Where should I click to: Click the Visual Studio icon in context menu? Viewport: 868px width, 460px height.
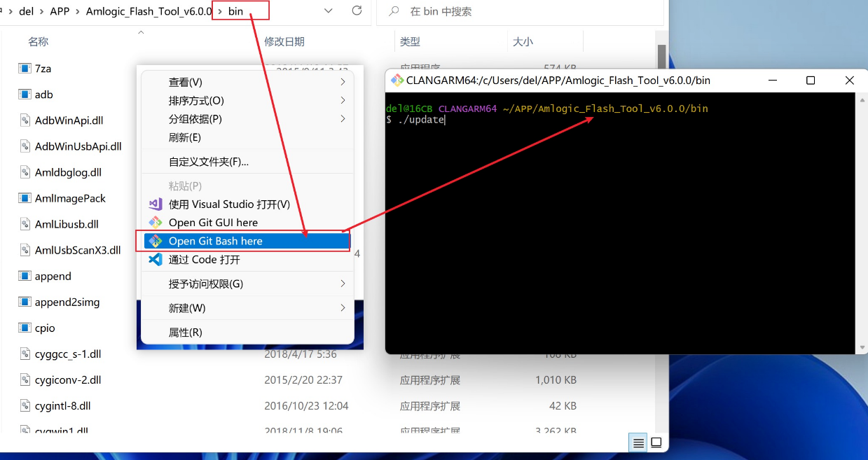click(156, 204)
